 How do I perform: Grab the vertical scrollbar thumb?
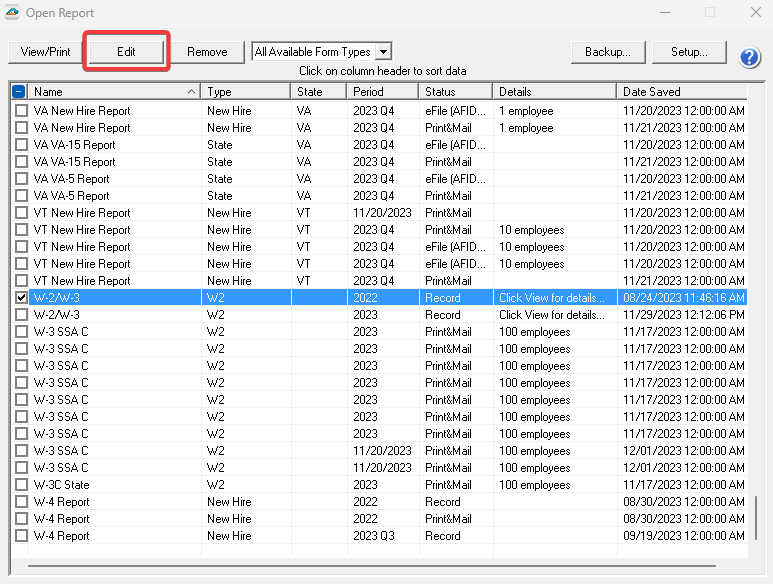757,518
